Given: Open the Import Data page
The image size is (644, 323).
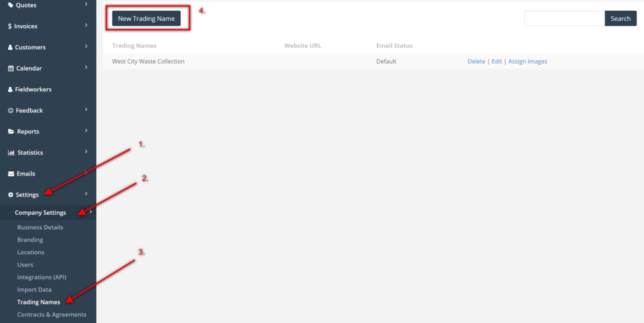Looking at the screenshot, I should pos(35,290).
